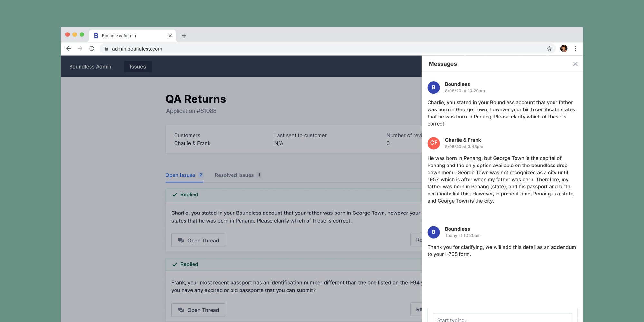The image size is (644, 322).
Task: Reload the page
Action: [92, 49]
